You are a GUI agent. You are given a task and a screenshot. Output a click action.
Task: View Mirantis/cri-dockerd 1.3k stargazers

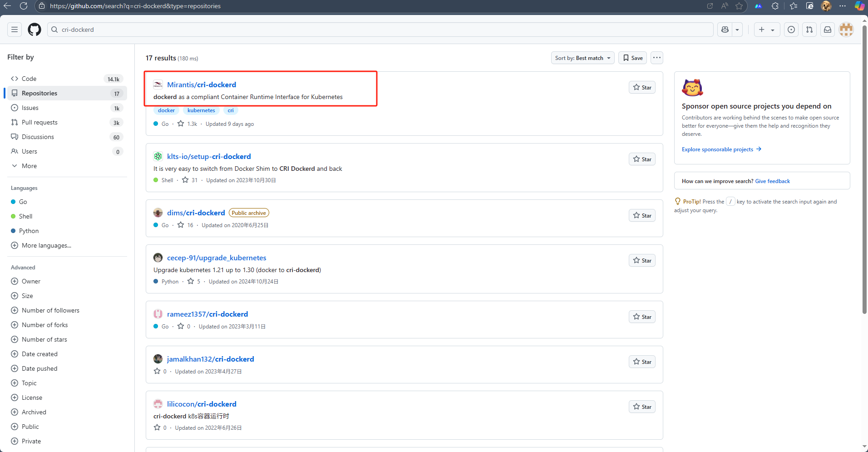187,124
